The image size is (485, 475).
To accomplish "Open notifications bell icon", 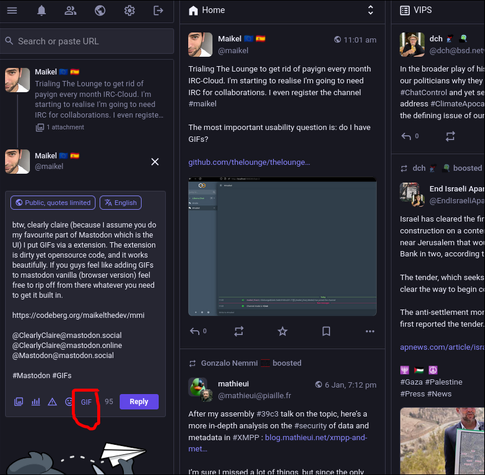I will click(x=41, y=11).
